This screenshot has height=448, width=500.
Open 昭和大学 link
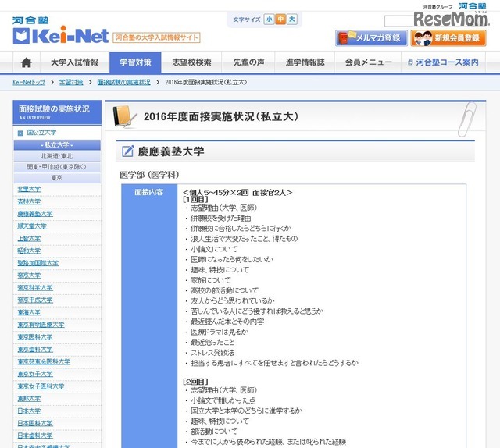coord(29,251)
